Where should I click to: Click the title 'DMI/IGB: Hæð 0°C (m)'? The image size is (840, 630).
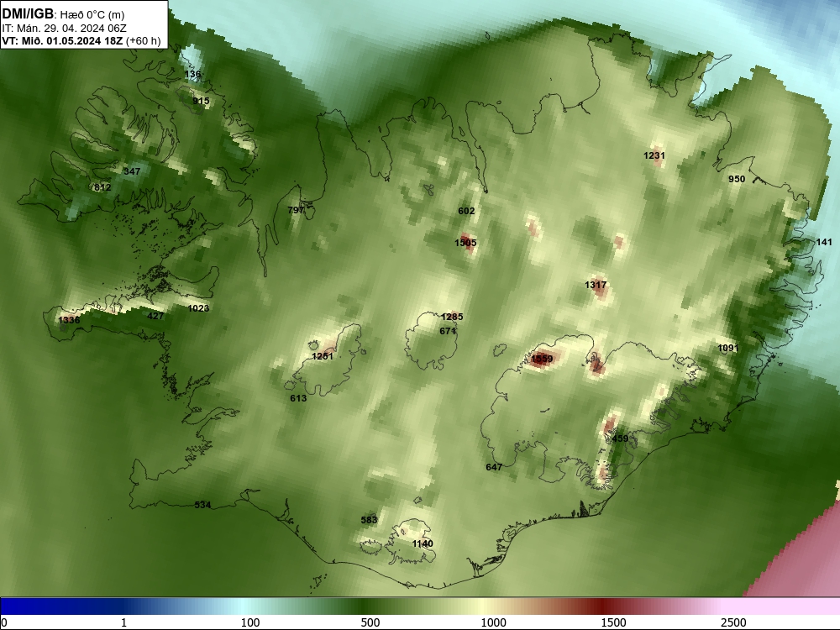[x=63, y=14]
